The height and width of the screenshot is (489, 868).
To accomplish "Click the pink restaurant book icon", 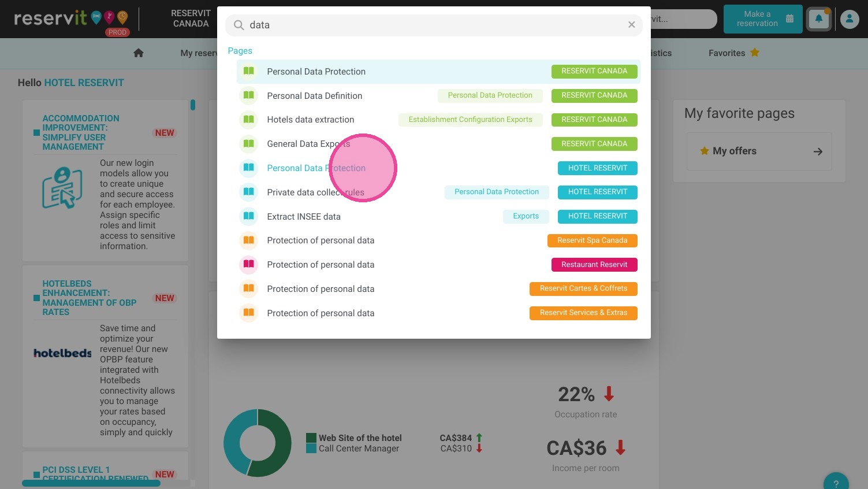I will 248,265.
